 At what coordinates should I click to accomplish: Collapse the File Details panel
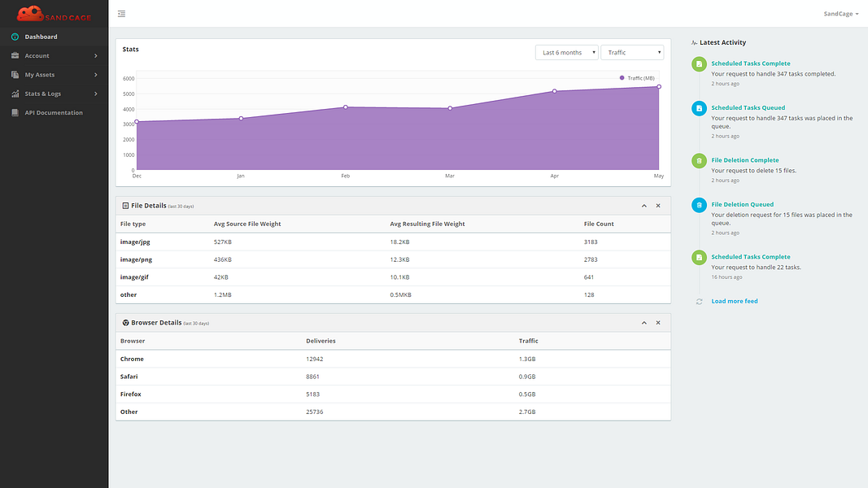point(643,206)
